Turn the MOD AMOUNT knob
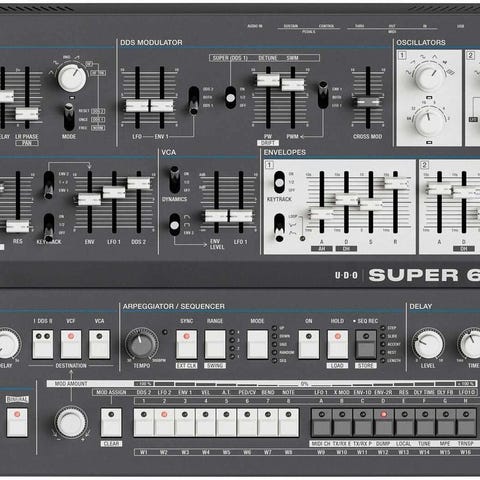 pos(71,423)
